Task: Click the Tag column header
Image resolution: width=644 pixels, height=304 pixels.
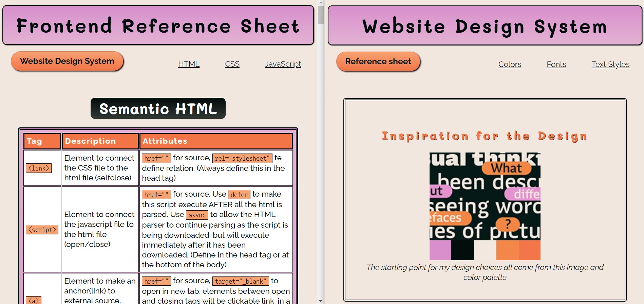Action: click(42, 141)
